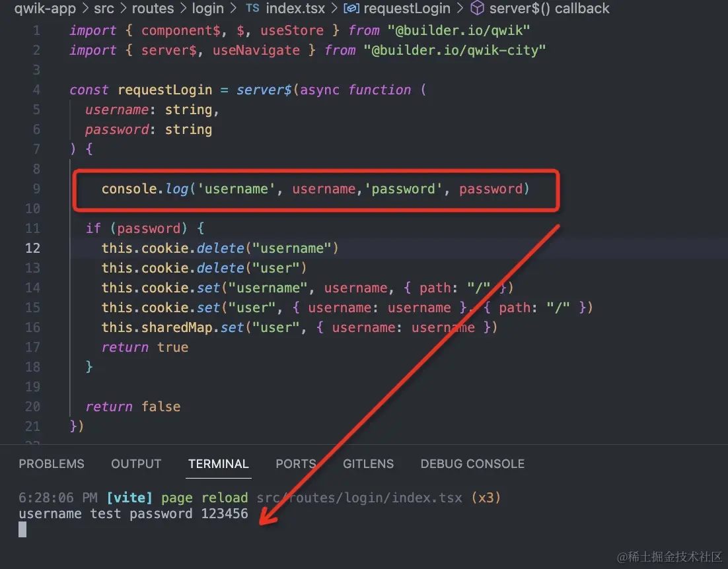This screenshot has height=569, width=728.
Task: Click 6:28:06 PM timestamp in terminal
Action: click(58, 498)
